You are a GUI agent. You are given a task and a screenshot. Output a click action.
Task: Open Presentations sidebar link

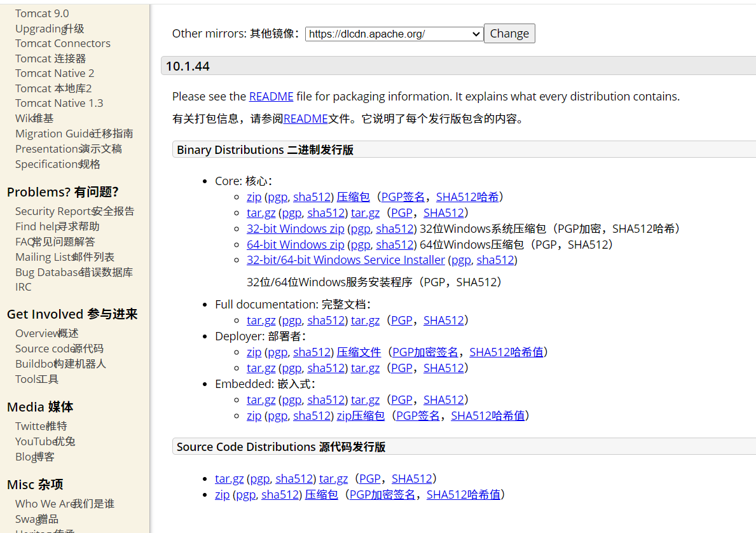coord(69,149)
